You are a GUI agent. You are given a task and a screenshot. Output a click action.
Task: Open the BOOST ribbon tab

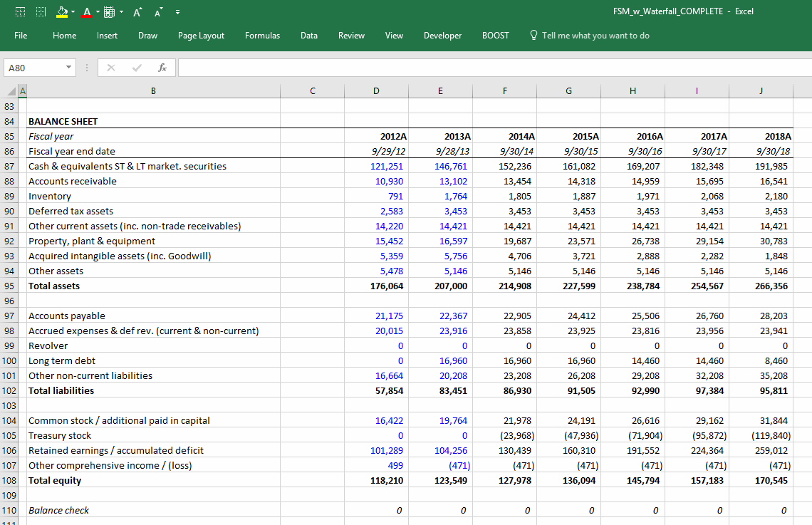click(495, 35)
